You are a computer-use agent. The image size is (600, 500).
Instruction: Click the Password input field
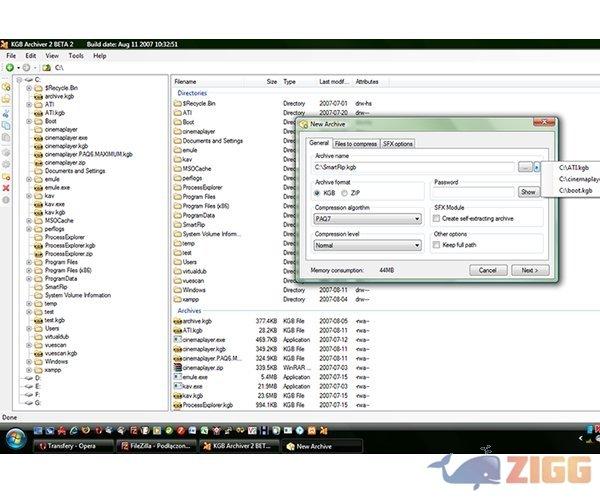(473, 192)
